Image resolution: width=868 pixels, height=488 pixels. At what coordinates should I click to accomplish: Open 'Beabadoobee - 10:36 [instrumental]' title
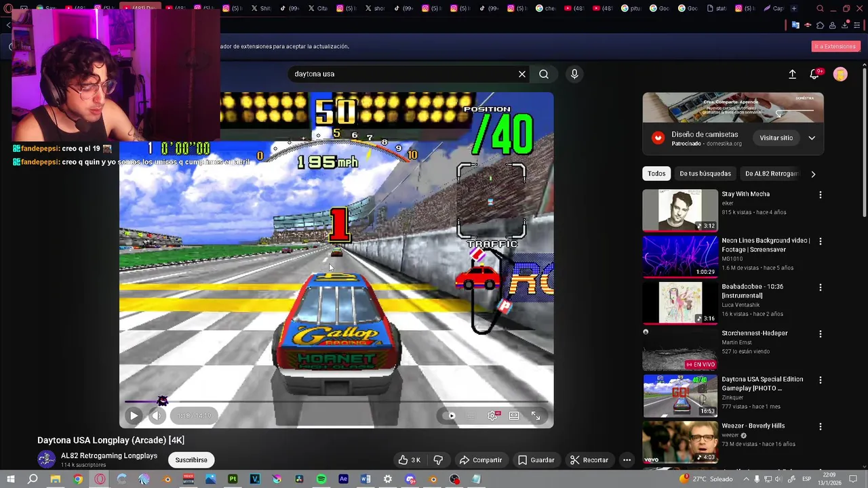[x=752, y=291]
